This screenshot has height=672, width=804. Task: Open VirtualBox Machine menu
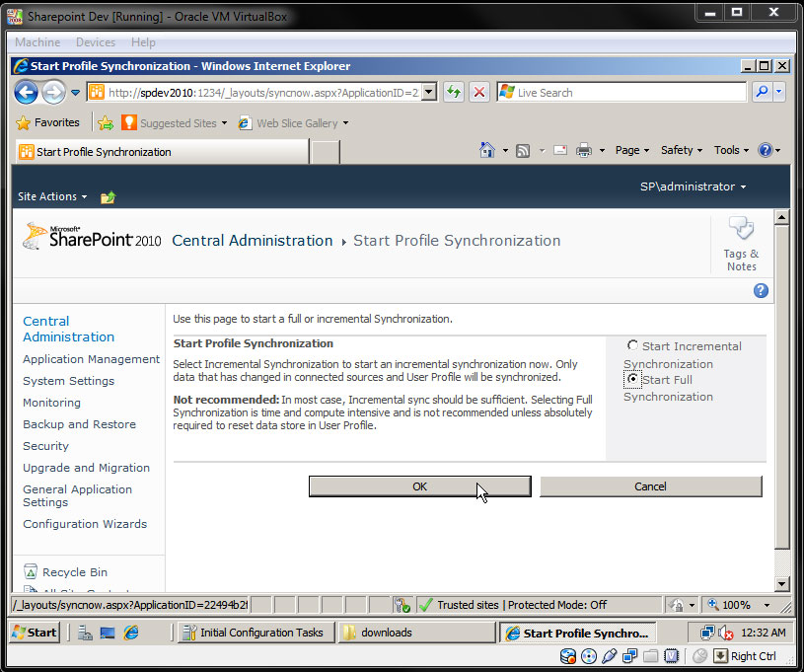[x=37, y=42]
